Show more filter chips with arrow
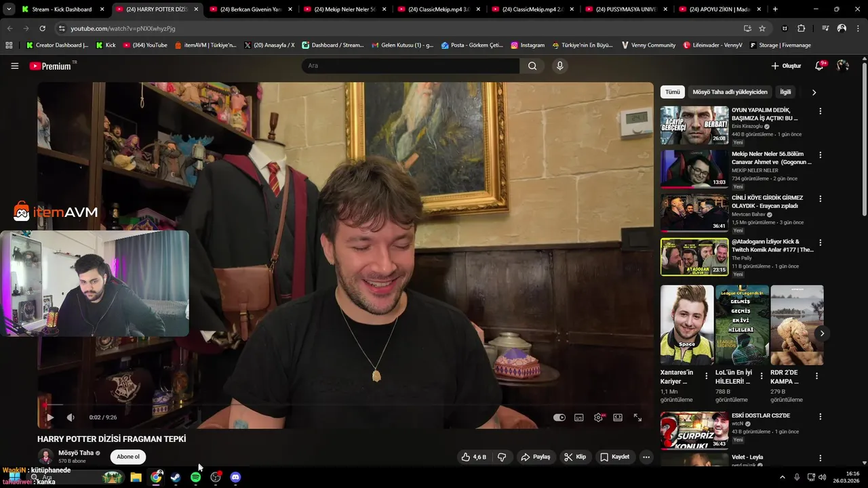Image resolution: width=868 pixels, height=488 pixels. pyautogui.click(x=814, y=92)
